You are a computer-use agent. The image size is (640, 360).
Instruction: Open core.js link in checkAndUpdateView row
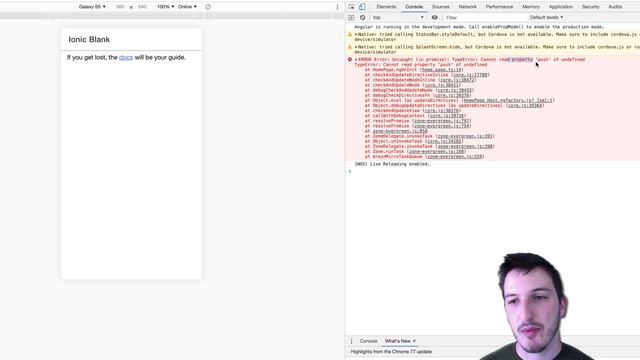pyautogui.click(x=442, y=111)
